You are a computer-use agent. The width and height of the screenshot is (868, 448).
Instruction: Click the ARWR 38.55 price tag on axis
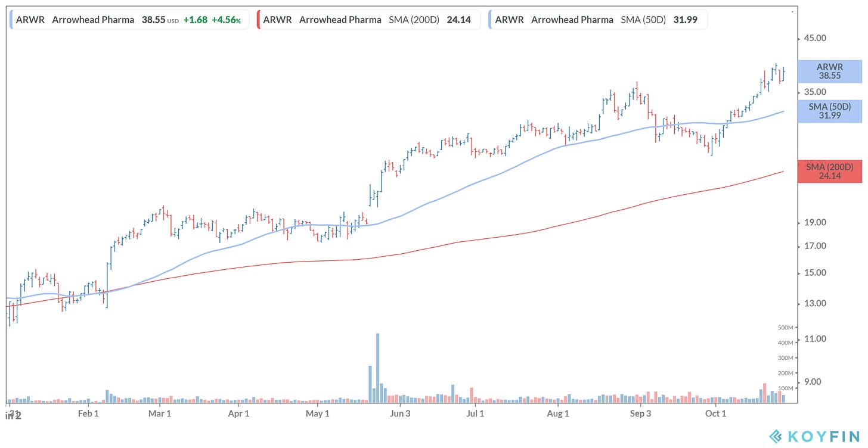pos(829,71)
